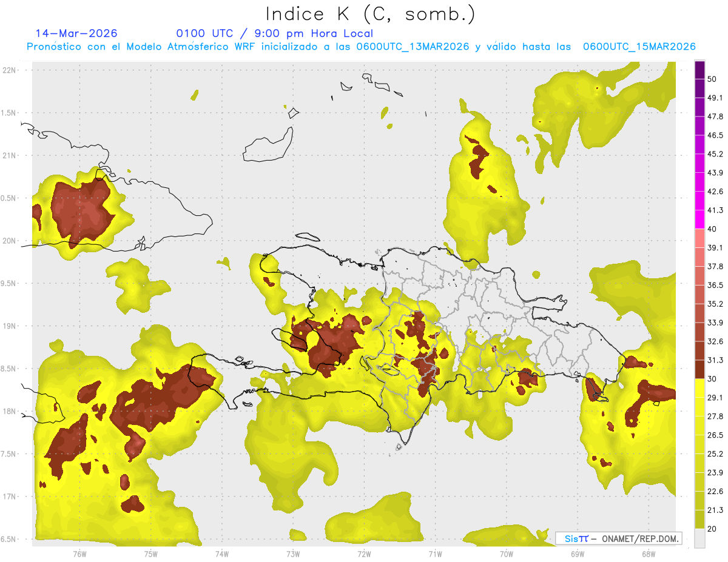The image size is (728, 562).
Task: Click the '47.8' legend value
Action: coord(715,116)
